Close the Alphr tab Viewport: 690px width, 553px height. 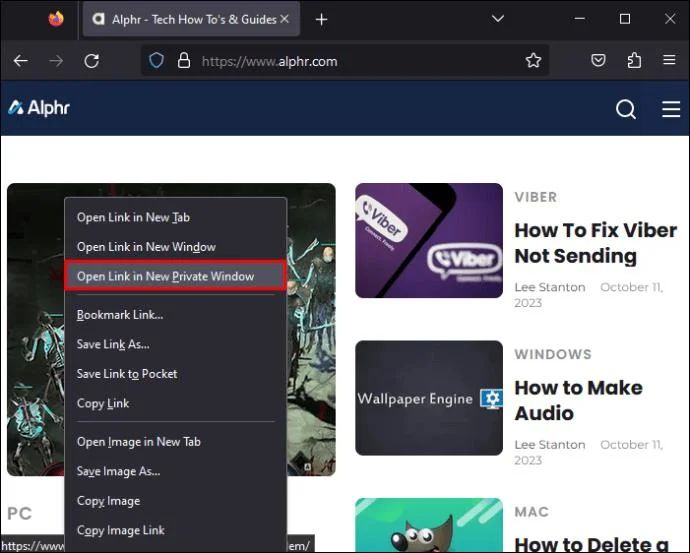tap(285, 19)
